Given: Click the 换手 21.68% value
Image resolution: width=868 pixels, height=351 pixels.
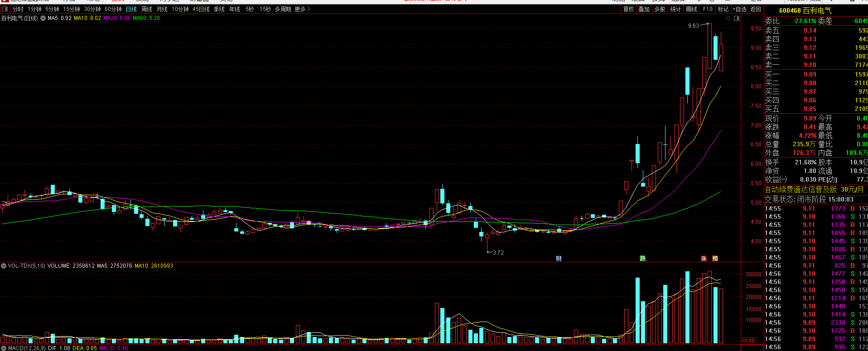Looking at the screenshot, I should tap(806, 162).
